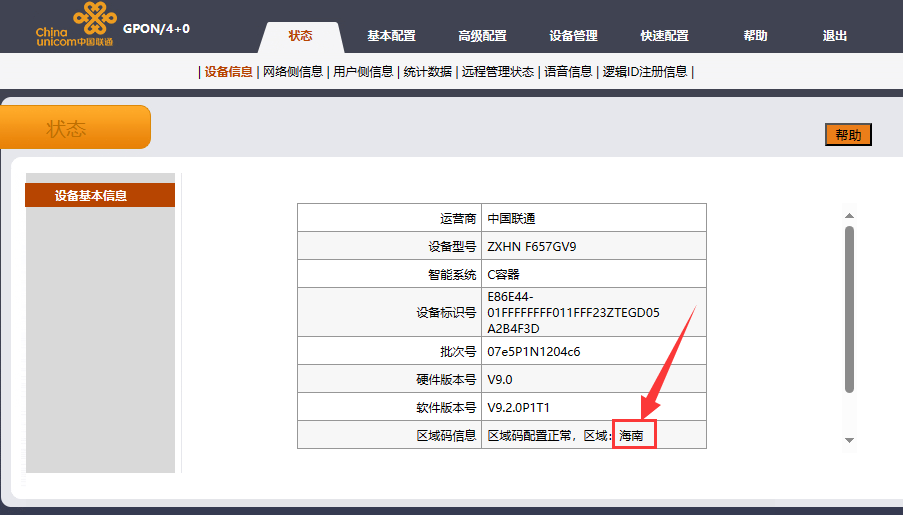This screenshot has height=515, width=903.
Task: Switch to the 状态 tab
Action: tap(300, 36)
